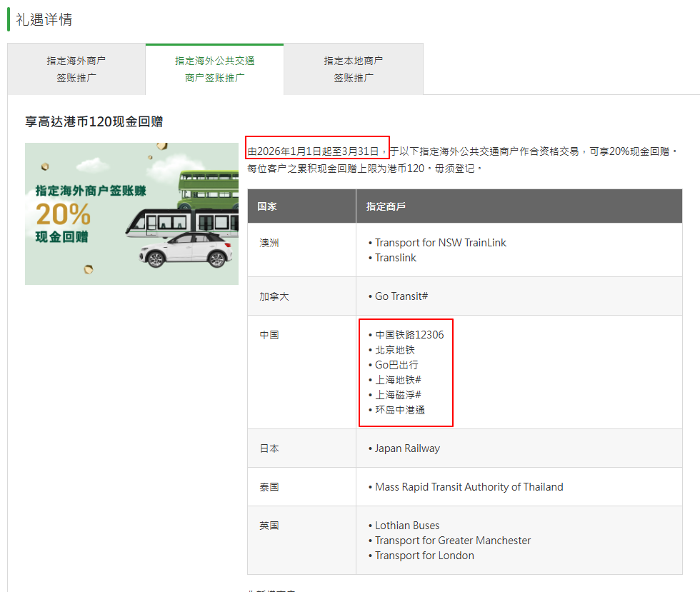Select the Transport for NSW TrainLink entry
This screenshot has height=592, width=700.
coord(440,243)
